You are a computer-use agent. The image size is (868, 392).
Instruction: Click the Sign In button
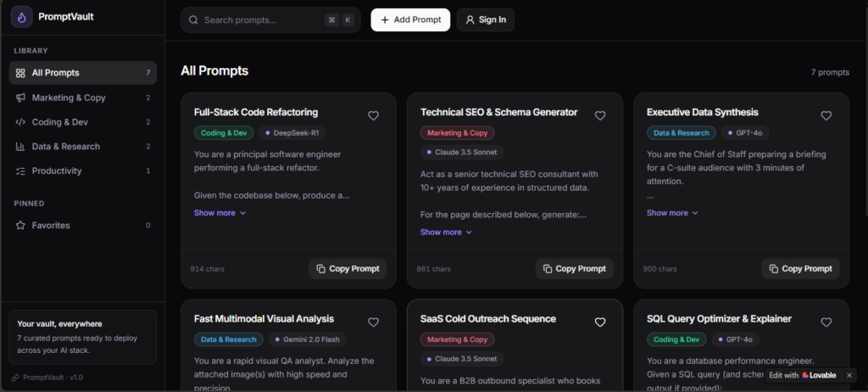click(x=486, y=20)
